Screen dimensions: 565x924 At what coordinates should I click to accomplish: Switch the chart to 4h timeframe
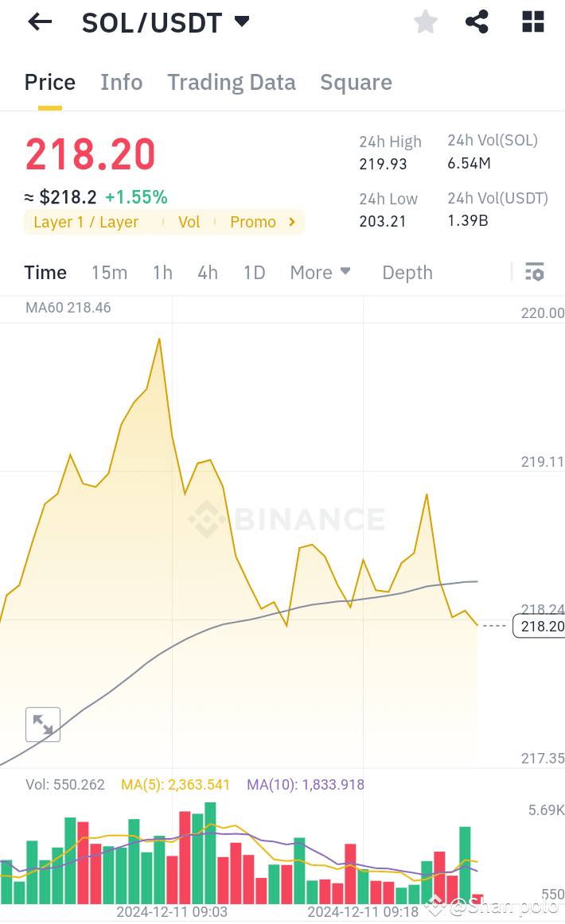(x=207, y=272)
